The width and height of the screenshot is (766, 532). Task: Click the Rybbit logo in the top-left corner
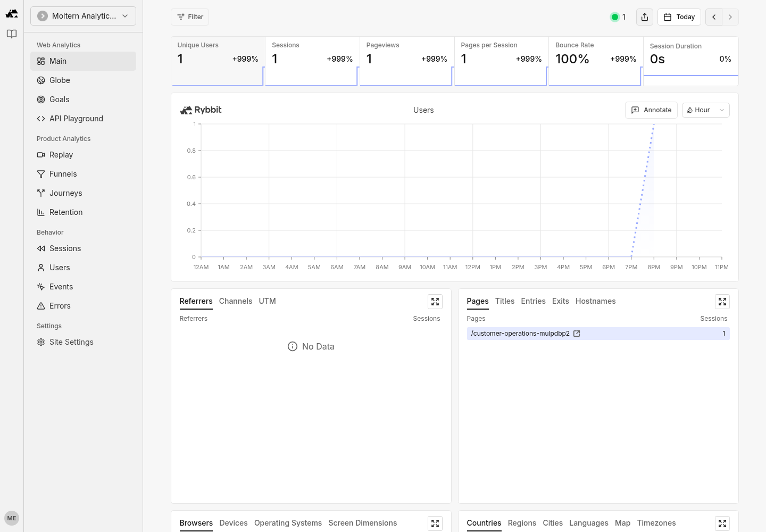click(x=12, y=14)
